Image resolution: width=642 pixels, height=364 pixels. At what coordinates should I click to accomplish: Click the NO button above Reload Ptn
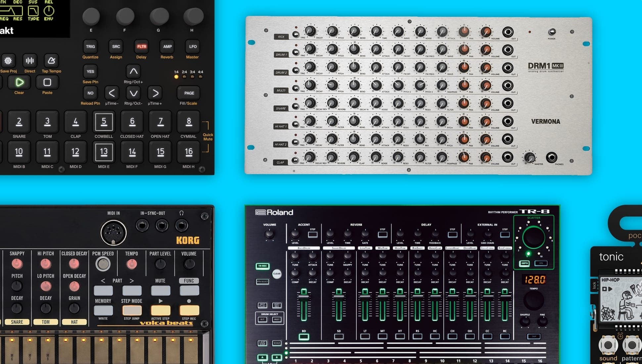click(x=90, y=93)
